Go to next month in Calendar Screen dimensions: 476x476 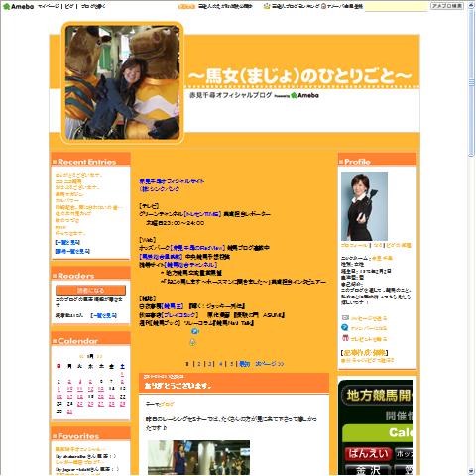pyautogui.click(x=99, y=356)
